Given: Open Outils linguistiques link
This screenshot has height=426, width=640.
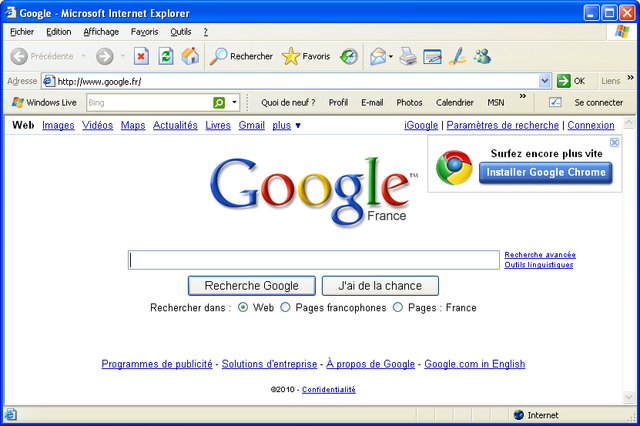Looking at the screenshot, I should pyautogui.click(x=538, y=264).
